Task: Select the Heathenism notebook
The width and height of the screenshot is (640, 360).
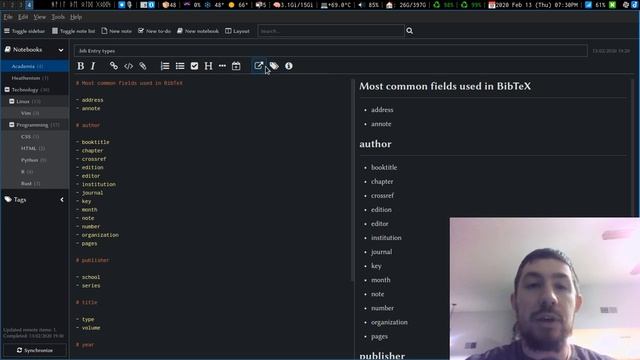Action: (x=35, y=78)
